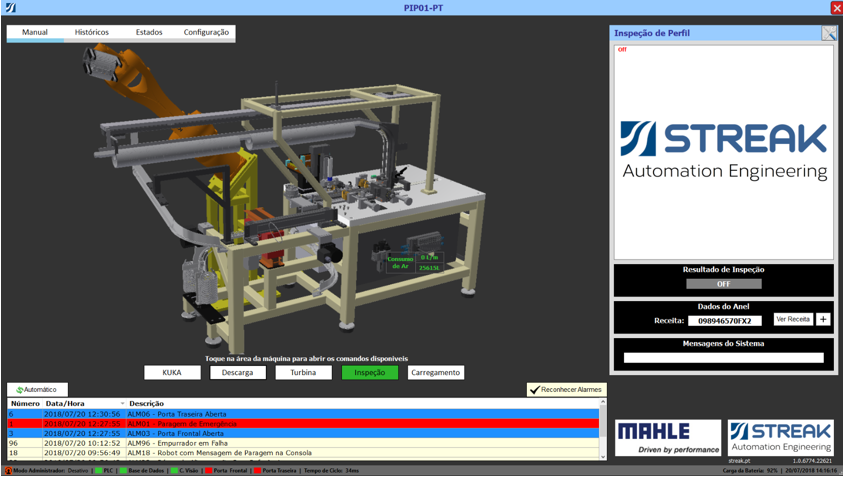Click the Ver Receita button

pos(793,320)
